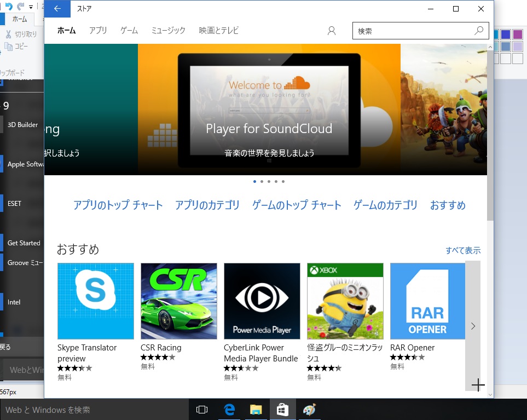The width and height of the screenshot is (527, 420).
Task: Pick the blue color swatch in Paint
Action: coord(506,34)
